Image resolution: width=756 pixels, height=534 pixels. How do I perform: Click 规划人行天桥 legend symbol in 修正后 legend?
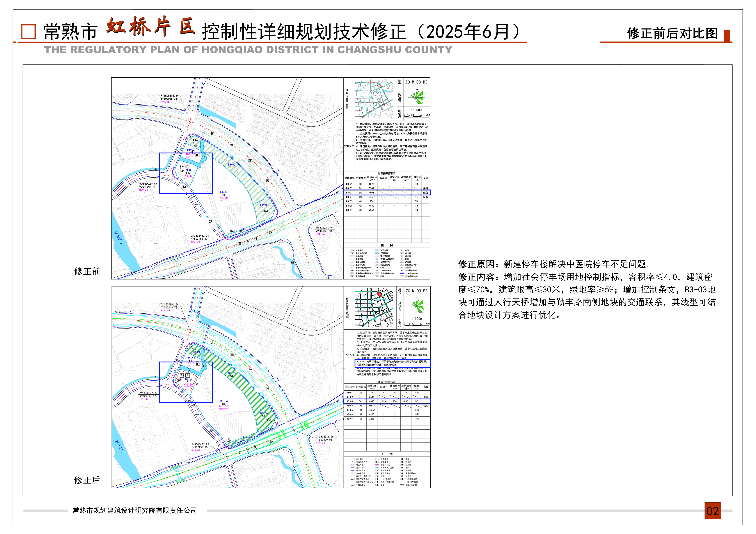coord(402,485)
